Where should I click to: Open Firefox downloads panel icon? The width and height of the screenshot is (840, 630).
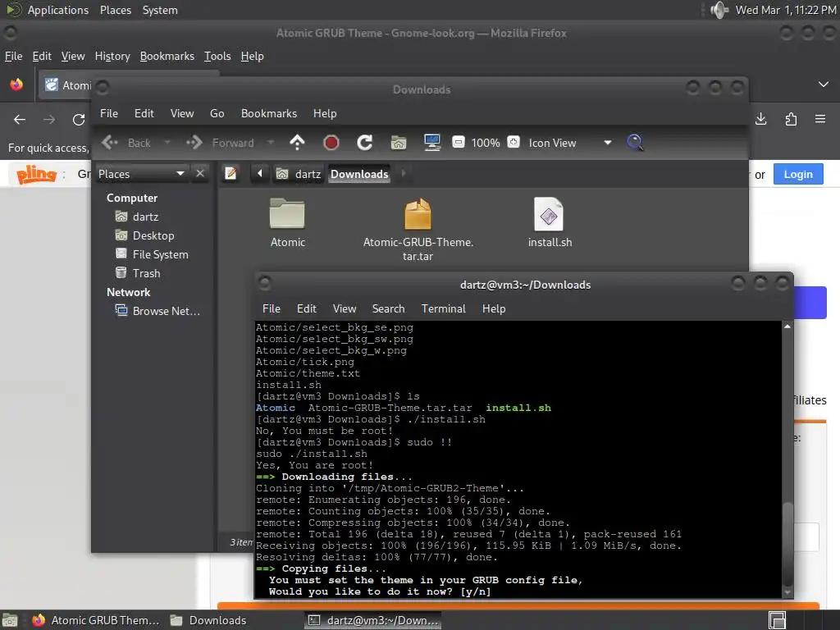[760, 119]
